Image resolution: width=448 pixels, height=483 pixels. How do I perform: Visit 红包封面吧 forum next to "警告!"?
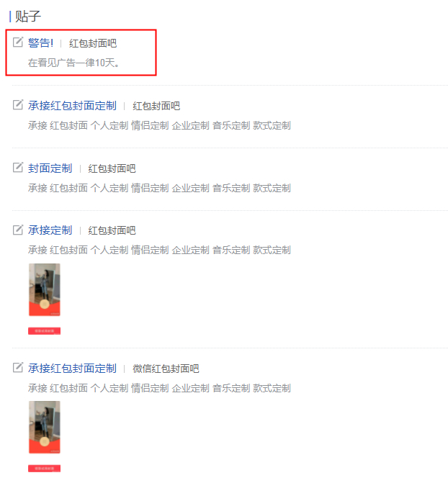pos(93,43)
